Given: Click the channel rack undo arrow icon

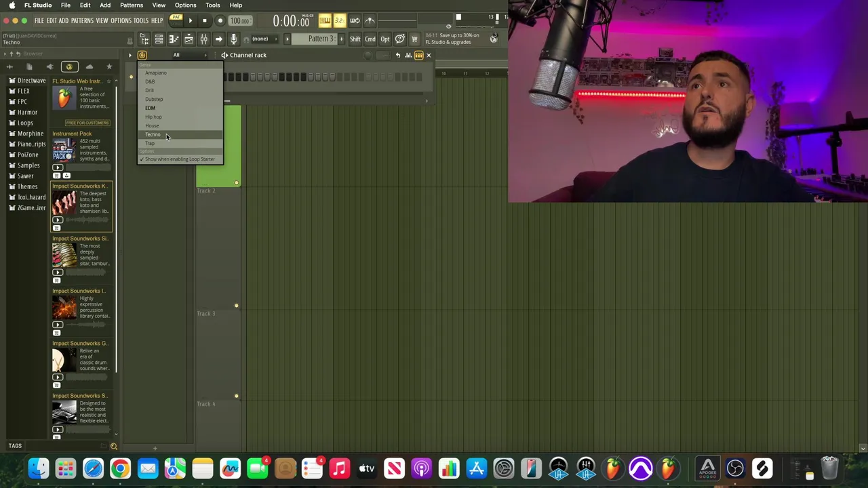Looking at the screenshot, I should (x=398, y=56).
